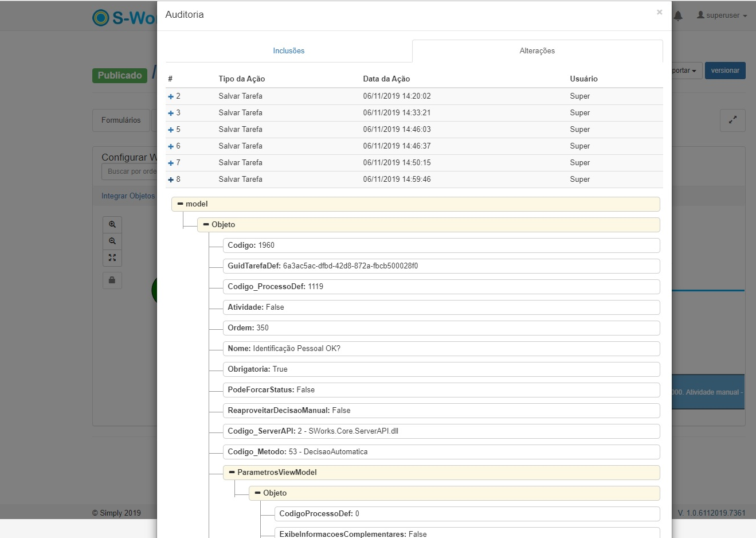Select the 'Obrigatoria: True' row
The width and height of the screenshot is (756, 538).
[x=441, y=369]
